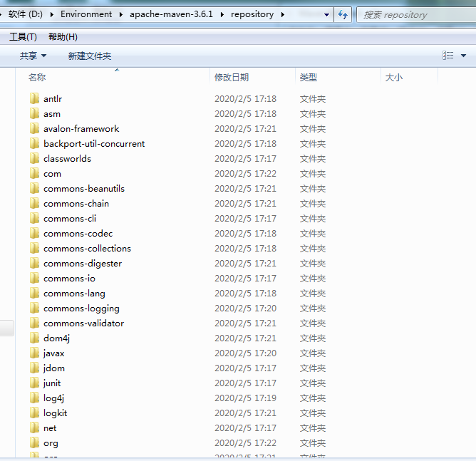Click the commons-io folder icon
476x461 pixels.
34,278
